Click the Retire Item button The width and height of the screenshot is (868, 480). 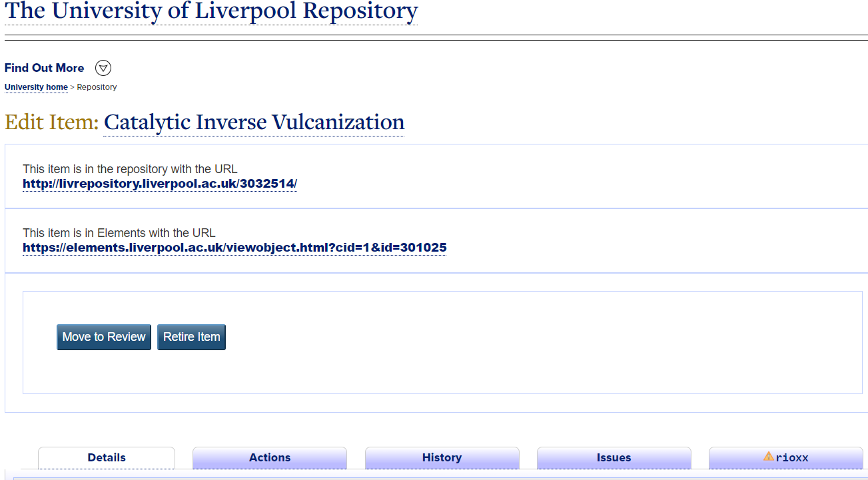(x=191, y=337)
